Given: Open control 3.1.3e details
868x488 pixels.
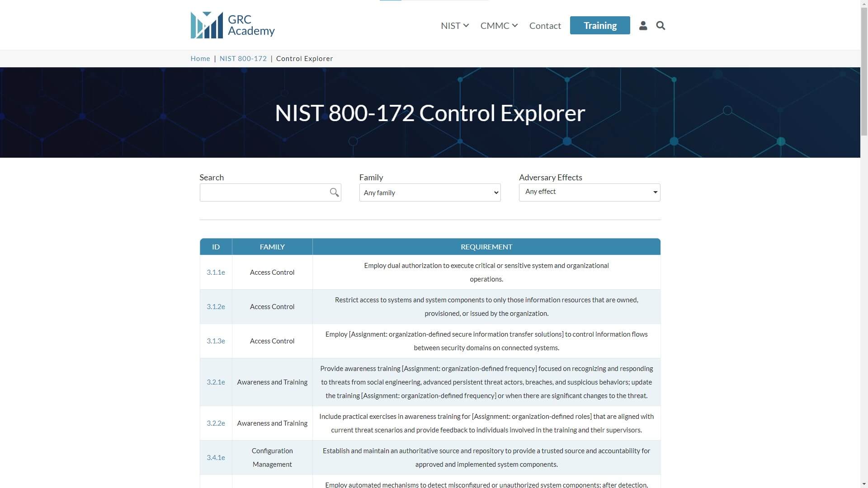Looking at the screenshot, I should coord(216,341).
